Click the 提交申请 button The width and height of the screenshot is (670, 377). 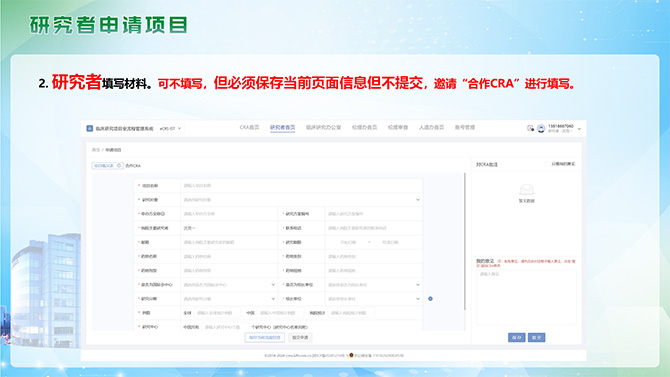[x=300, y=338]
